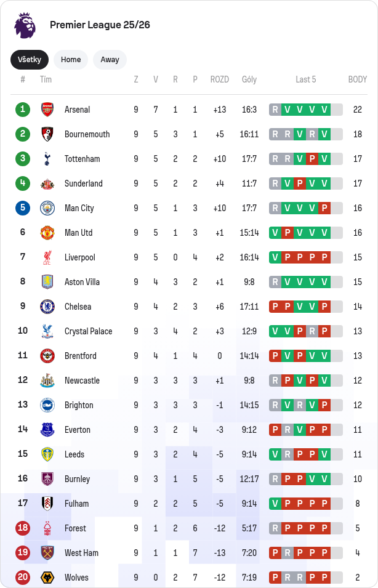Open the Crystal Palace team link
Image resolution: width=378 pixels, height=588 pixels.
88,331
